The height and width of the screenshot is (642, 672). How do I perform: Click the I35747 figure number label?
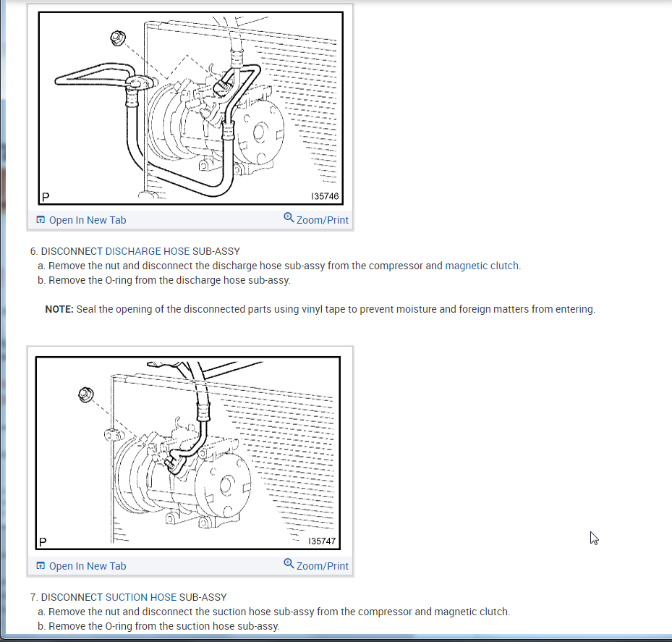coord(322,541)
